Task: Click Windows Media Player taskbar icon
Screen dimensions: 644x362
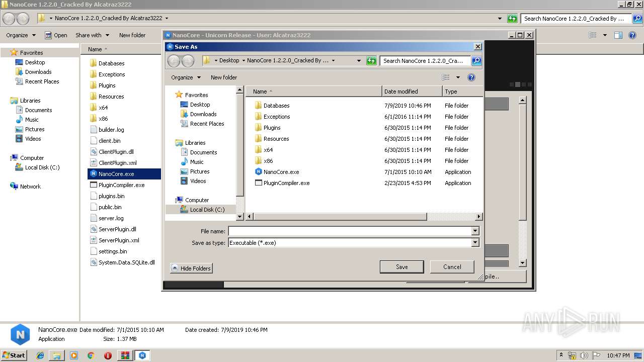Action: click(74, 355)
